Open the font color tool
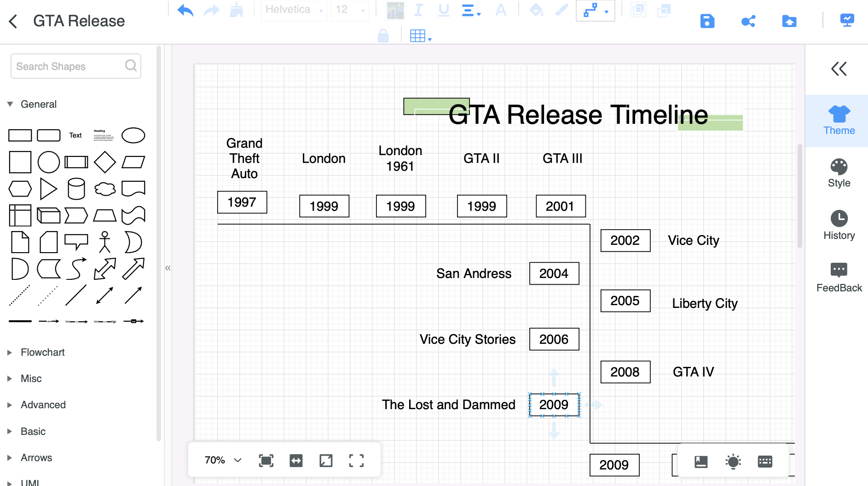The width and height of the screenshot is (868, 486). point(501,10)
